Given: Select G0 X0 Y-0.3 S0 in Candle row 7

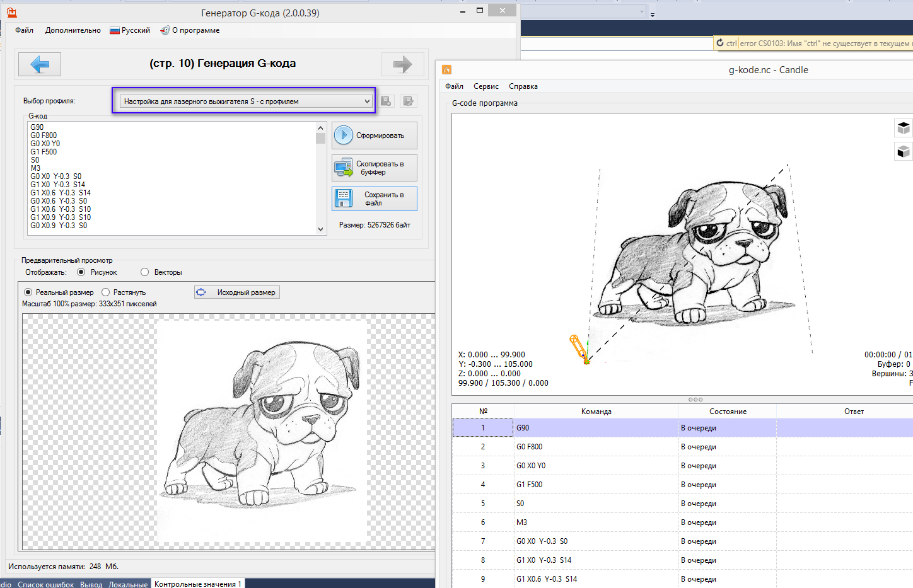Looking at the screenshot, I should click(x=596, y=541).
